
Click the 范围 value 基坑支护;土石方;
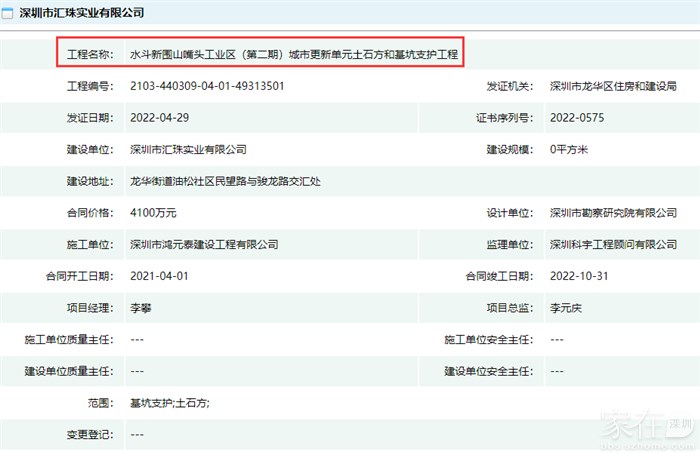pyautogui.click(x=169, y=403)
